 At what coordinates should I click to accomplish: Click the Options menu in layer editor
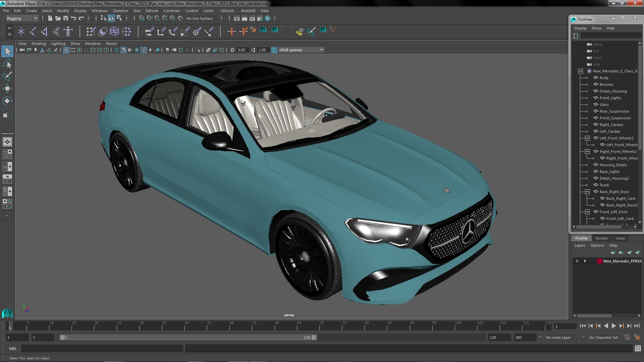pos(597,245)
